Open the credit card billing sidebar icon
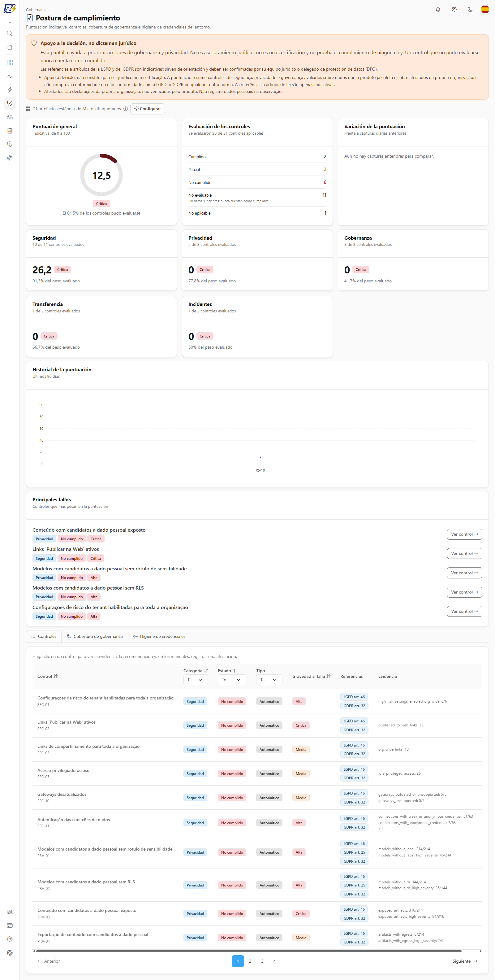This screenshot has height=980, width=495. [10, 926]
